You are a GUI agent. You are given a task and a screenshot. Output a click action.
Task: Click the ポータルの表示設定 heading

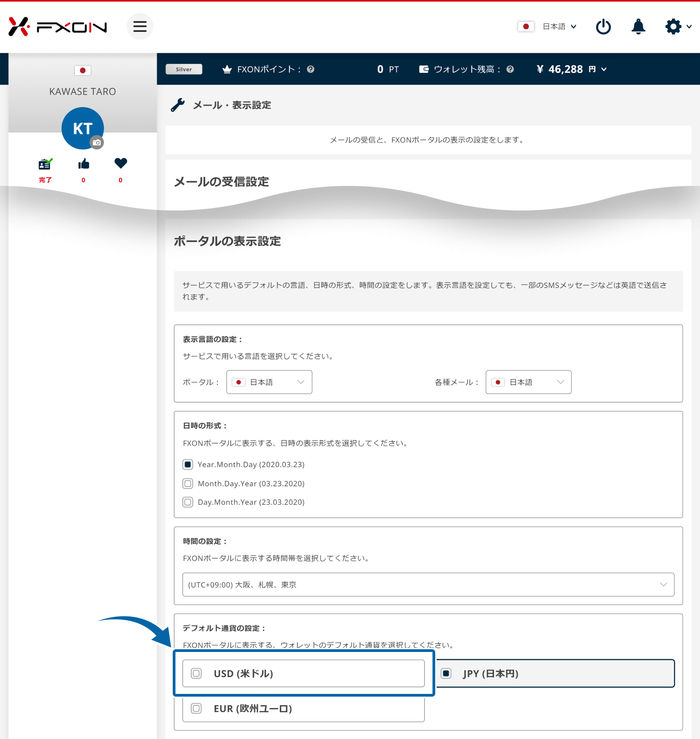tap(227, 241)
